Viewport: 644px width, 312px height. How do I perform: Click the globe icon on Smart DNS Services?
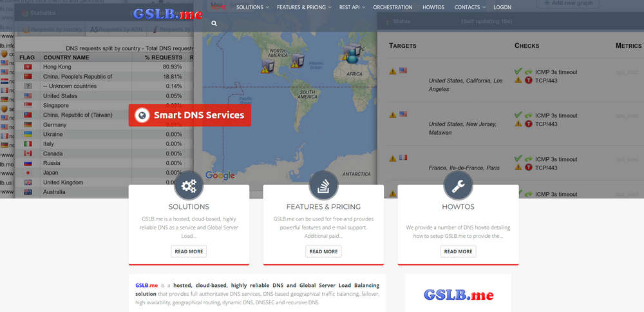142,115
